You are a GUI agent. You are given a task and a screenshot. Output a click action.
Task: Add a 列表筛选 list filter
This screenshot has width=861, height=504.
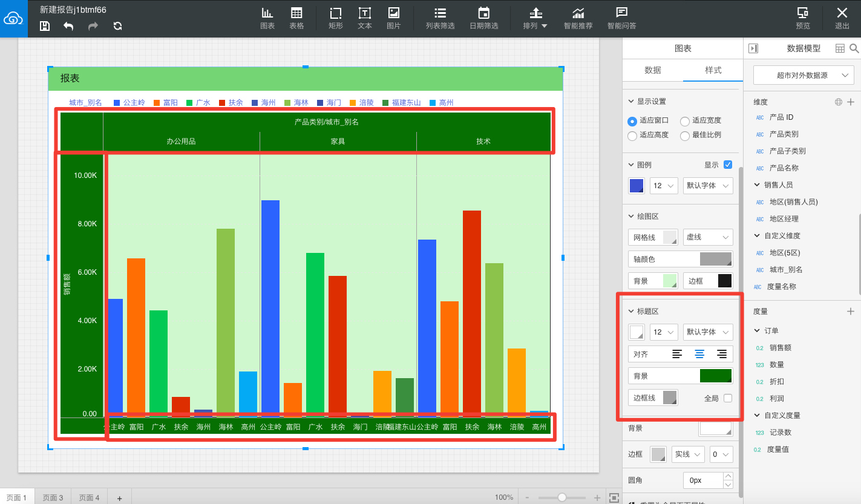(440, 18)
